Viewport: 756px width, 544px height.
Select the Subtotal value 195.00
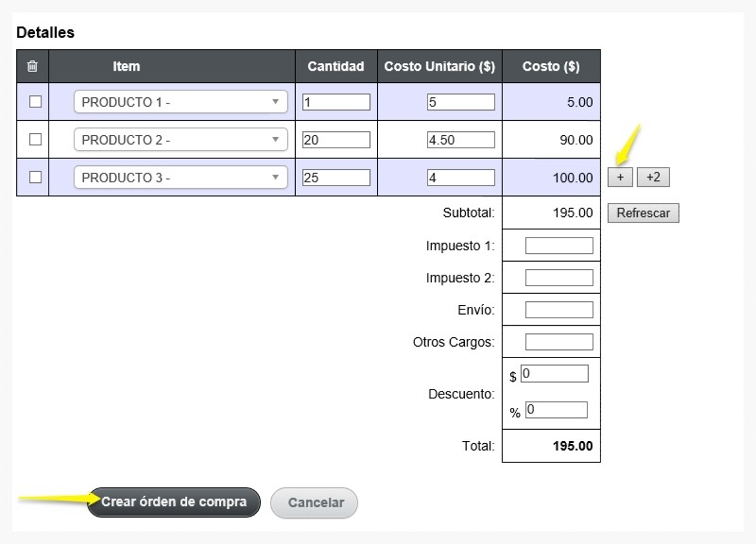573,212
